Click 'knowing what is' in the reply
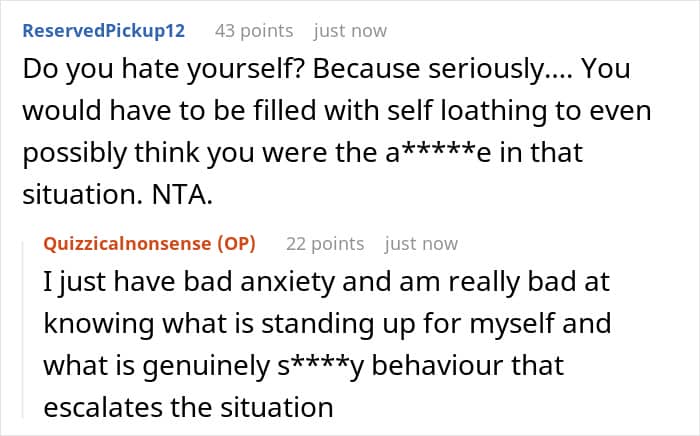The width and height of the screenshot is (700, 436). [x=149, y=324]
